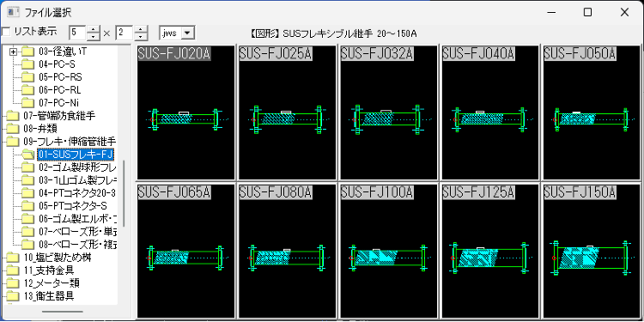
Task: Select the 02-ゴム製球形フレ folder
Action: [x=77, y=167]
